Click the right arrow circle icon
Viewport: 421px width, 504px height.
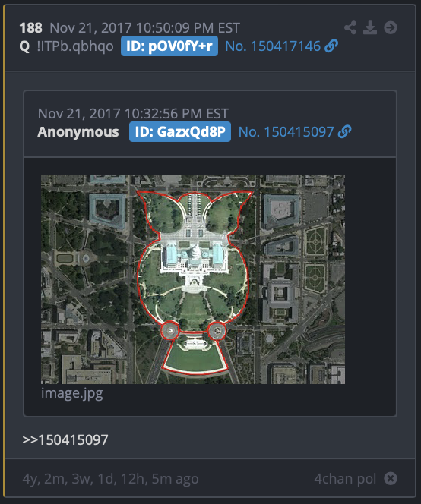(391, 27)
